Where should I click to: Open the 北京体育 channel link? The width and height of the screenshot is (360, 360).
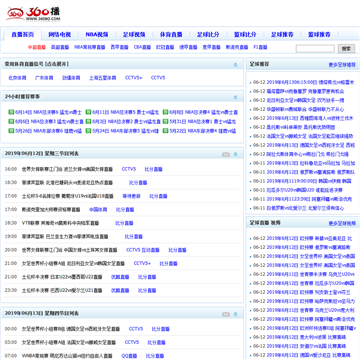coord(17,78)
